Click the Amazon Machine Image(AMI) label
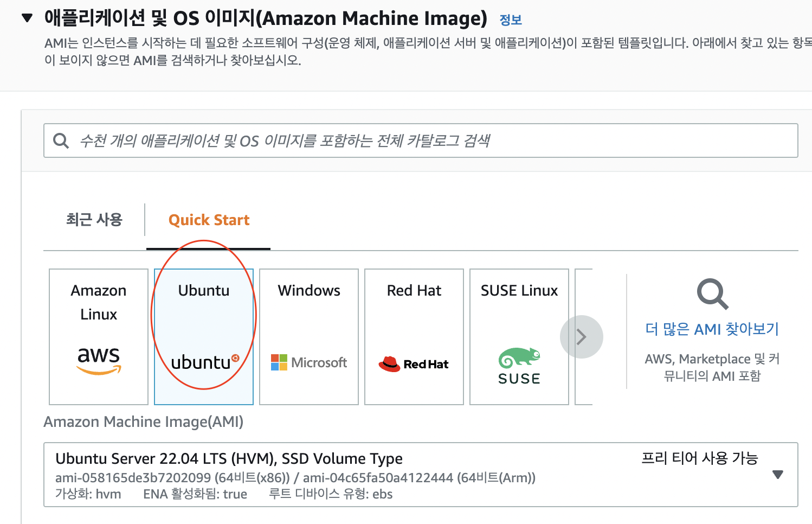This screenshot has height=524, width=812. coord(144,421)
